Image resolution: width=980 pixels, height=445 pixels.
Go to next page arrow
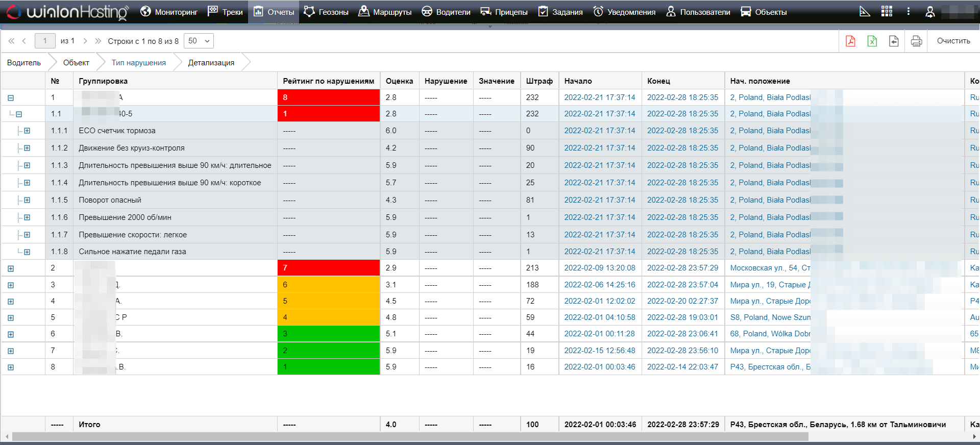85,41
